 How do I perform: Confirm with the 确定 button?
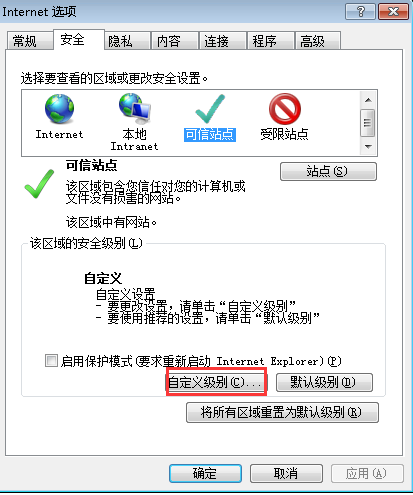205,473
